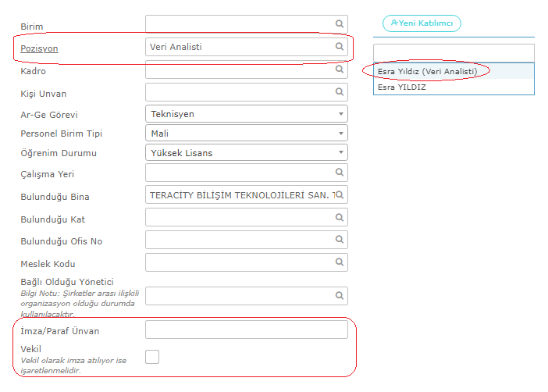Click the İmza/Paraf Ünvan text field

pyautogui.click(x=247, y=330)
